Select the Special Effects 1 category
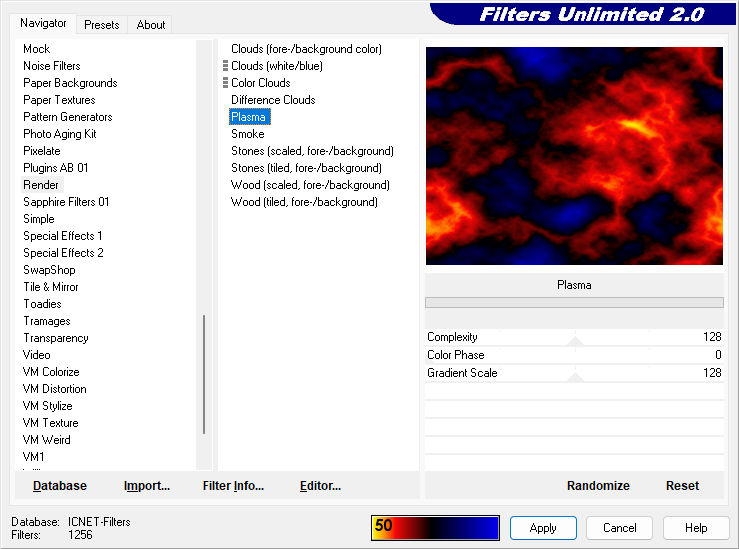Image resolution: width=739 pixels, height=549 pixels. click(x=63, y=236)
